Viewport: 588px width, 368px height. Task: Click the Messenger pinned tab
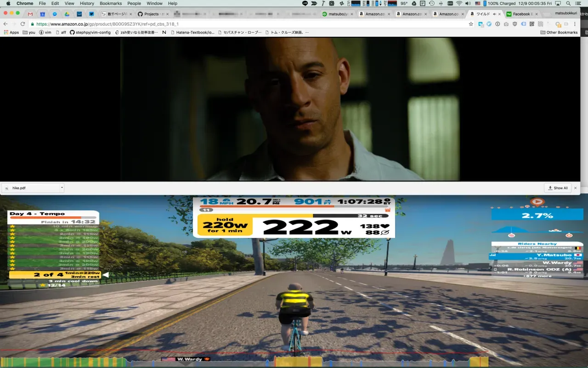coord(55,14)
